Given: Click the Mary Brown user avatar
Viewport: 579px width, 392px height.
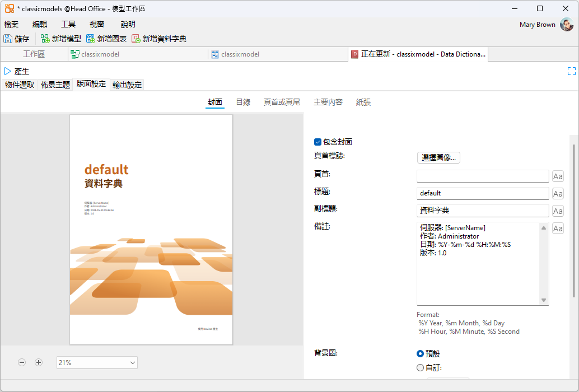Looking at the screenshot, I should (567, 25).
